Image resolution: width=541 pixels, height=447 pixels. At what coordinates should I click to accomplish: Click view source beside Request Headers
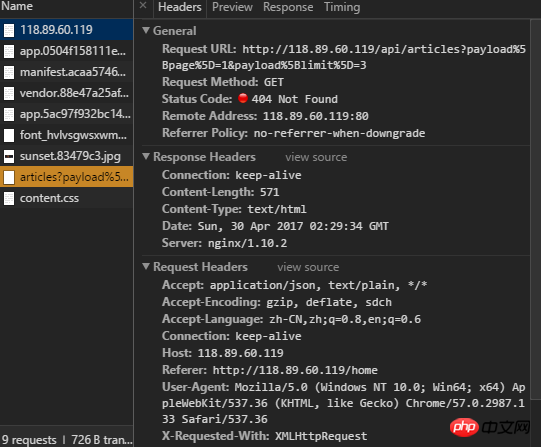(x=308, y=267)
